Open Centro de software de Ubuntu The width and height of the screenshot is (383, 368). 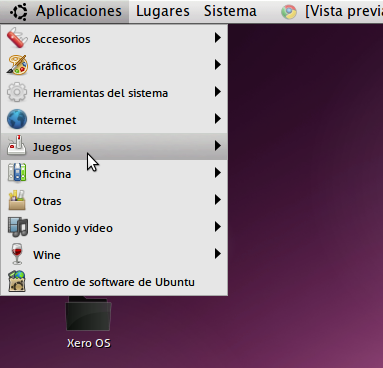click(114, 281)
